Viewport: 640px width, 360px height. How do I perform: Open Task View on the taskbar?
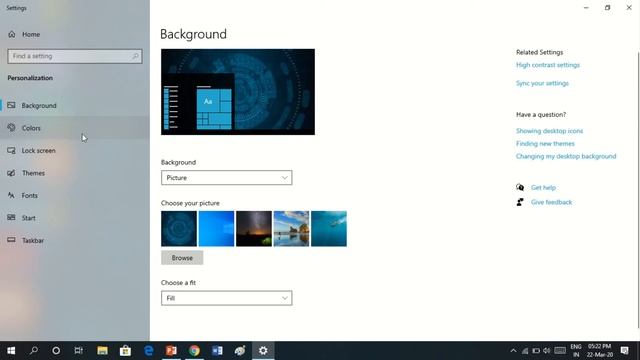[79, 351]
